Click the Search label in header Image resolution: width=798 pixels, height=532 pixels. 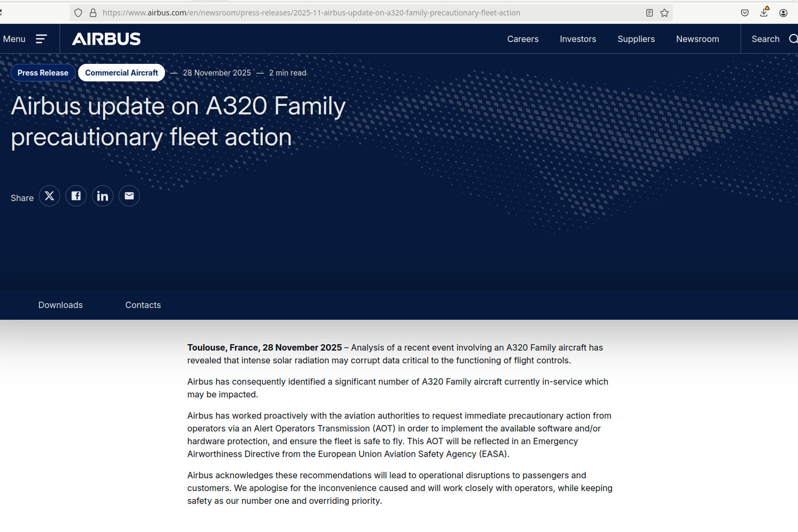pyautogui.click(x=766, y=39)
